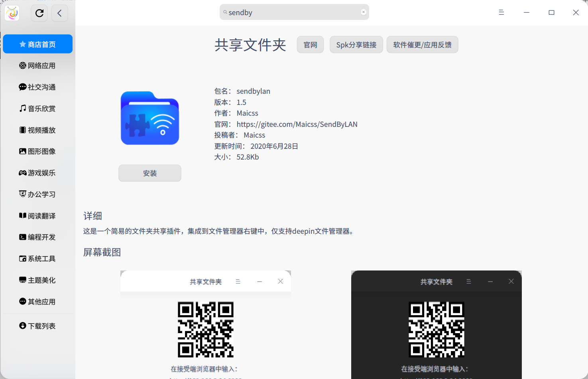Open the hamburger menu at top right
Image resolution: width=588 pixels, height=379 pixels.
coord(501,12)
